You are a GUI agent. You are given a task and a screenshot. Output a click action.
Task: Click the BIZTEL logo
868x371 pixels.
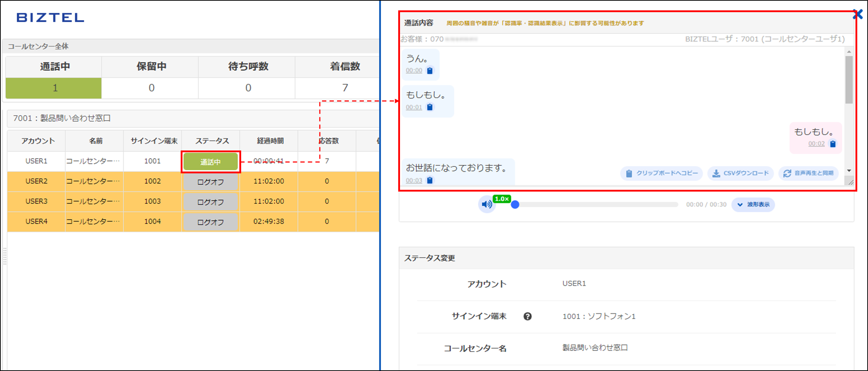point(49,18)
